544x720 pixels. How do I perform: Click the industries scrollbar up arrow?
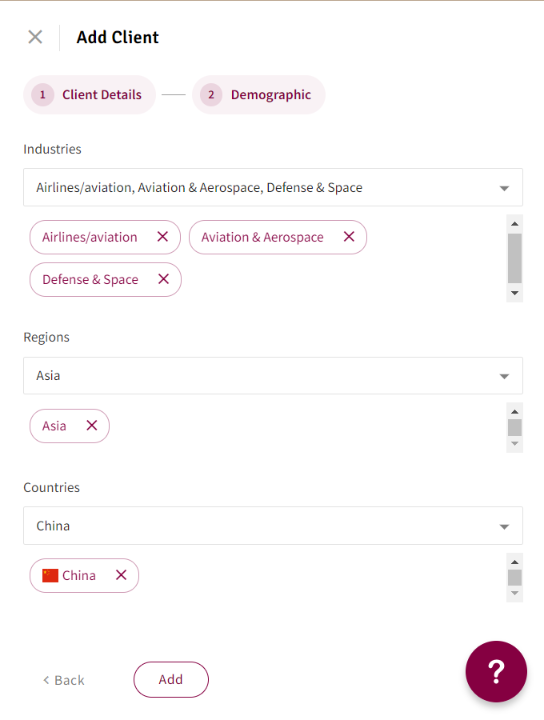click(x=515, y=224)
